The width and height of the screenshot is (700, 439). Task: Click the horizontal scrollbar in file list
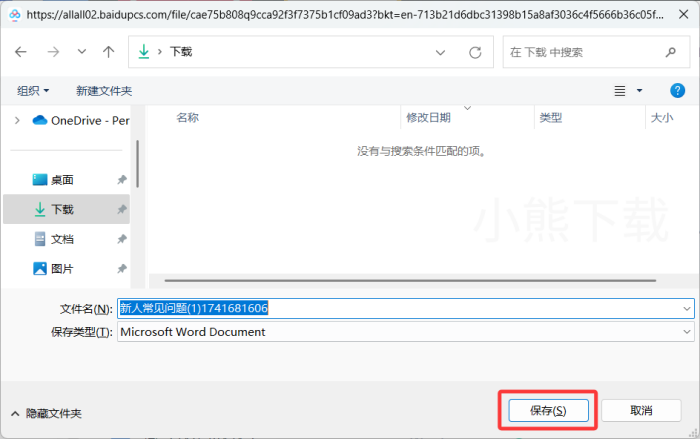[x=410, y=280]
